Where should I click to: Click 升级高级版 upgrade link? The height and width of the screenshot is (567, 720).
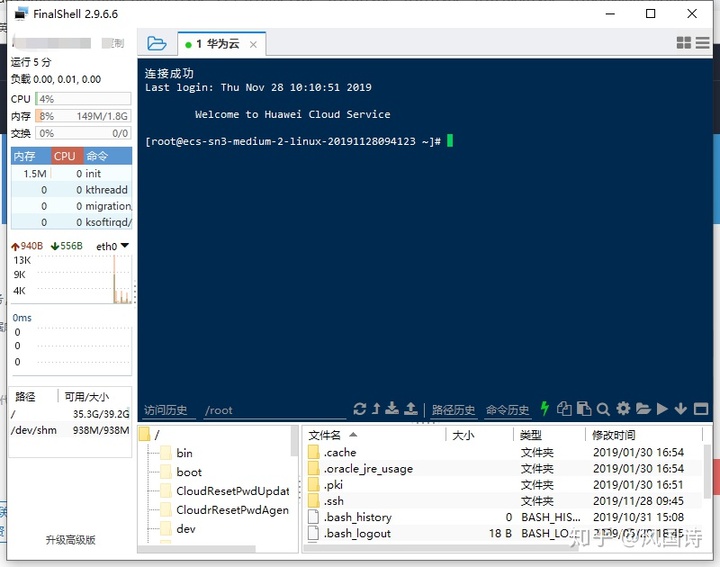70,539
